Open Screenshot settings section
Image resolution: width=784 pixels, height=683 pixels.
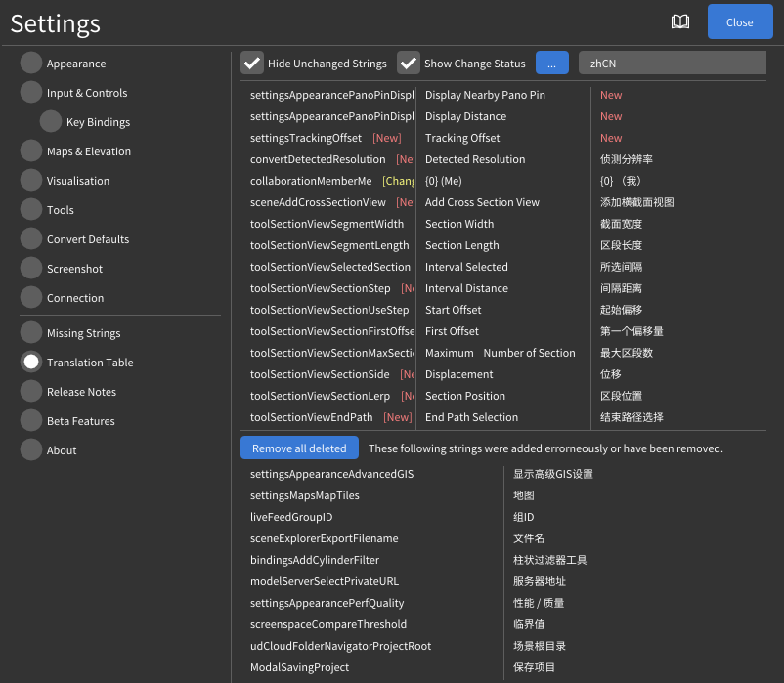74,269
